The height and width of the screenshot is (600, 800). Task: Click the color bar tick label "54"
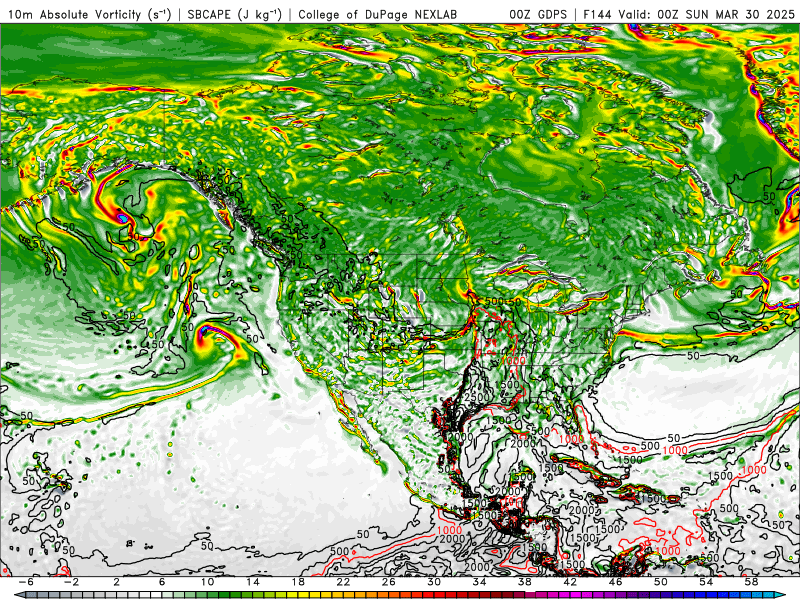click(x=706, y=582)
